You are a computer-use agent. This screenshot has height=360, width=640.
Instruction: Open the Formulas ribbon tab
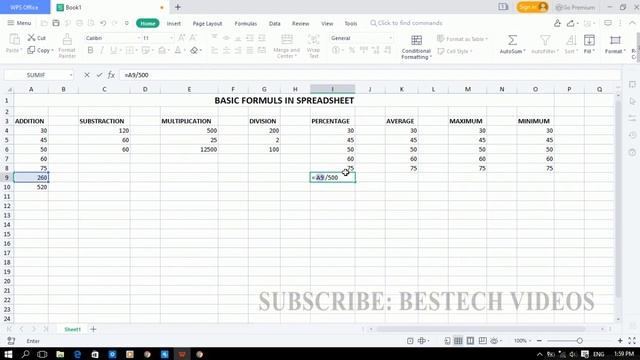click(246, 24)
